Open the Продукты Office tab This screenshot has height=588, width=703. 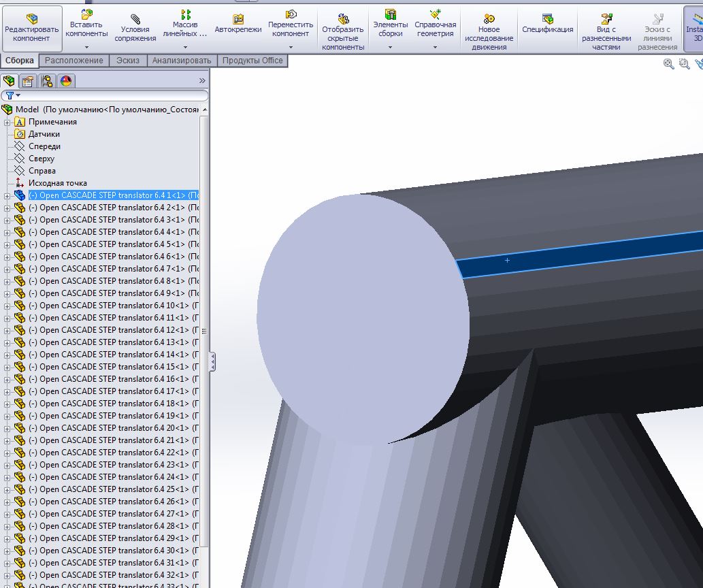(x=252, y=61)
